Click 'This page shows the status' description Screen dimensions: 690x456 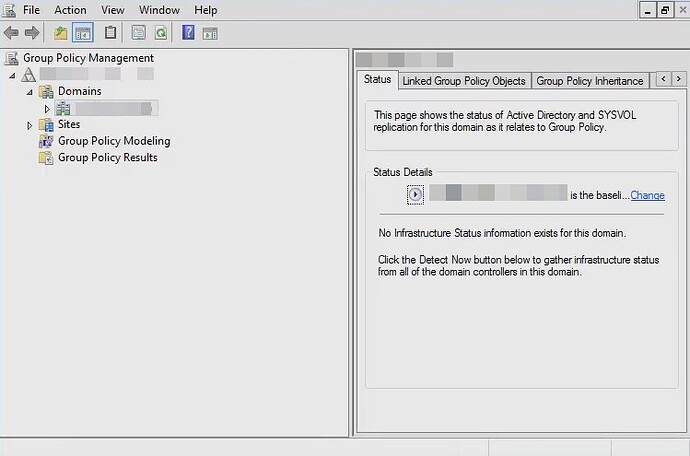[505, 121]
